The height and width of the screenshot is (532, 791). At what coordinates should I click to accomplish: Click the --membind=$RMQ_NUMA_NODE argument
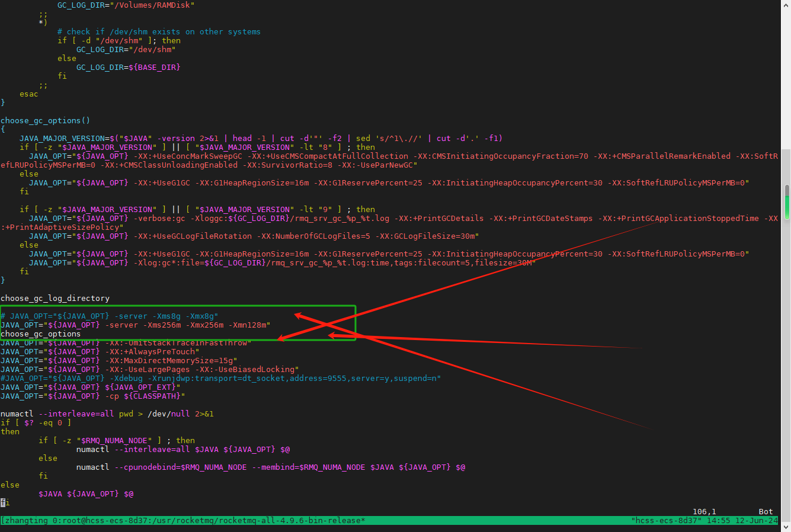pyautogui.click(x=309, y=467)
